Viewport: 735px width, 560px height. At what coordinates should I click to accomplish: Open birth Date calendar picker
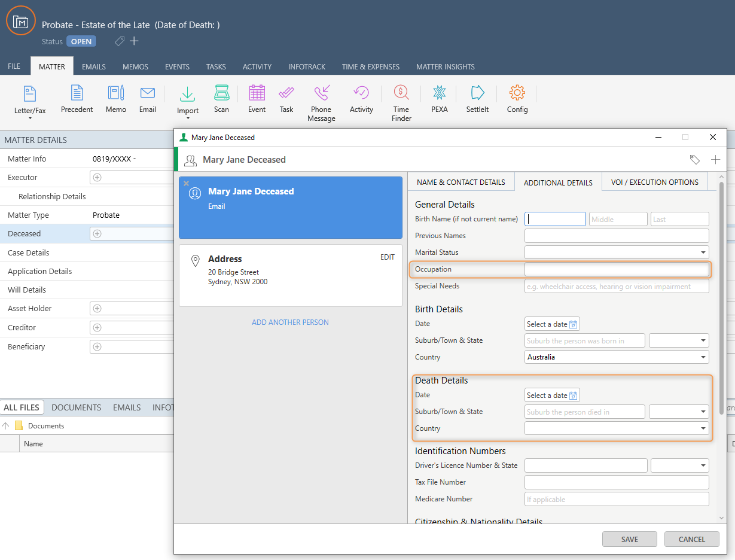[x=574, y=324]
